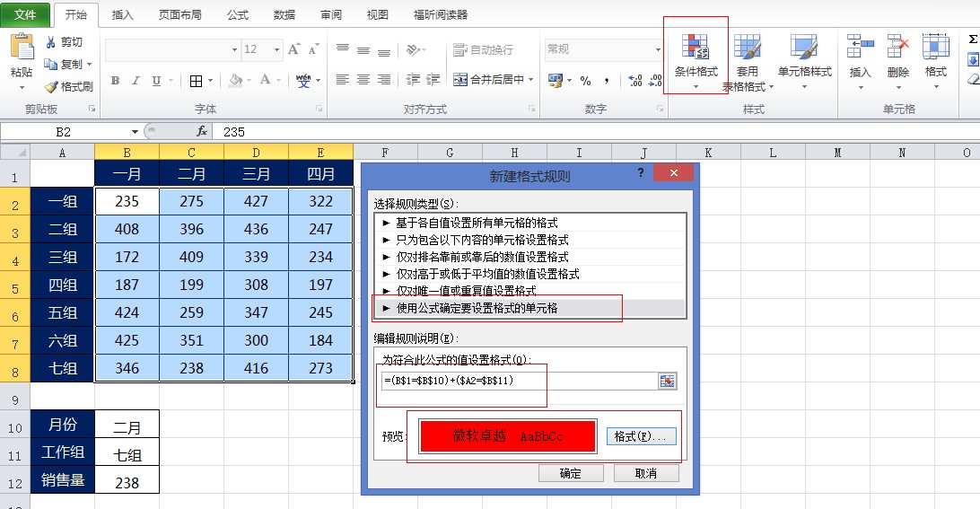Open the File (文件) tab
Viewport: 980px width, 509px height.
coord(25,14)
